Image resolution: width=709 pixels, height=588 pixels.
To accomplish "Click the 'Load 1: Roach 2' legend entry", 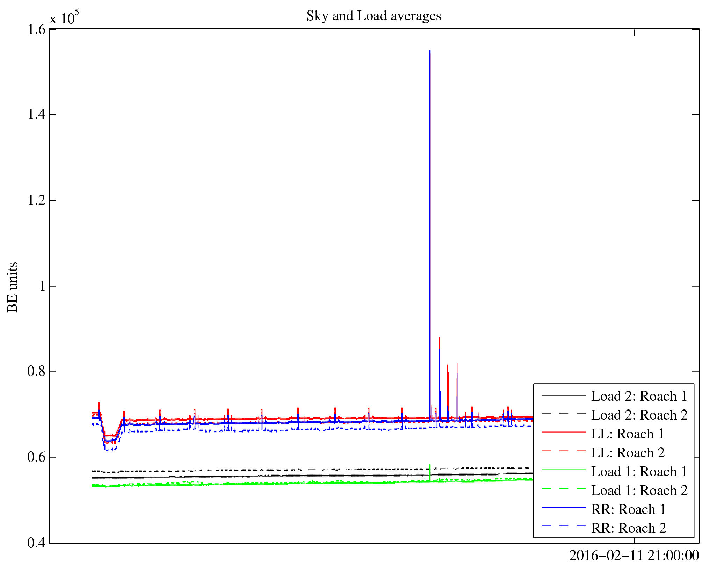I will (639, 491).
